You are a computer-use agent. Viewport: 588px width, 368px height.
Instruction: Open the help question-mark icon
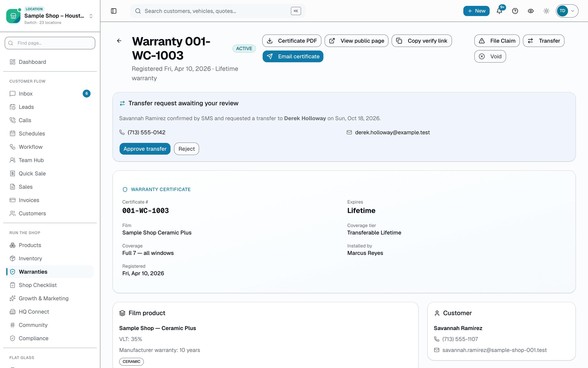[515, 11]
